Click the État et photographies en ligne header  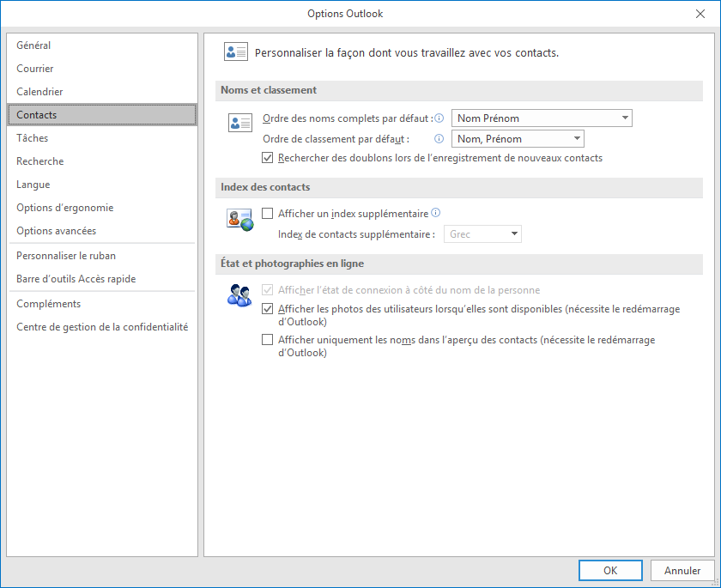click(459, 264)
